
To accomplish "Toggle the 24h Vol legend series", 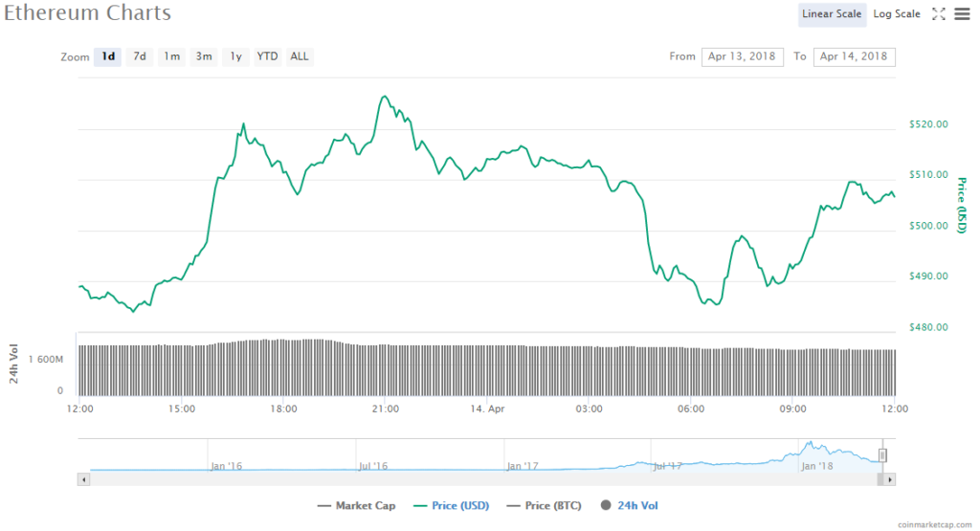I will (629, 505).
